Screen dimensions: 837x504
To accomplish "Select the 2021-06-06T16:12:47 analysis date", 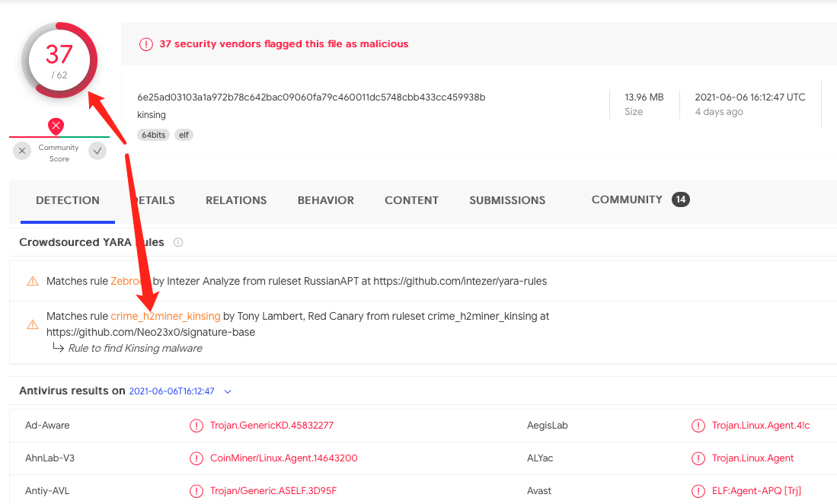I will [171, 391].
